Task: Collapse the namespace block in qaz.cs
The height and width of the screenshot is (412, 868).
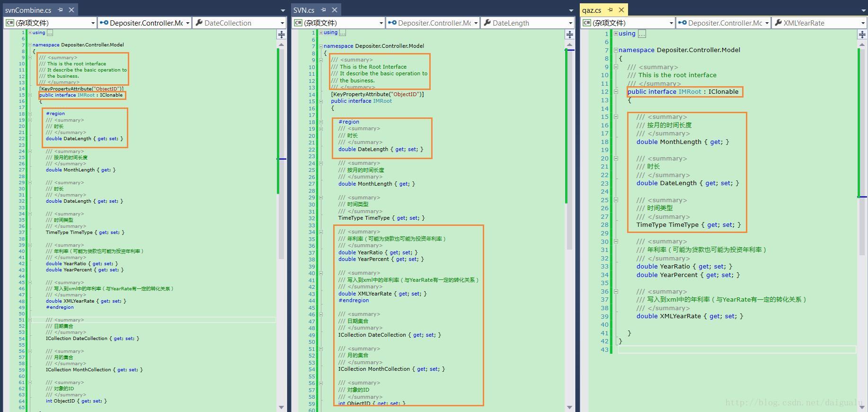Action: point(616,50)
